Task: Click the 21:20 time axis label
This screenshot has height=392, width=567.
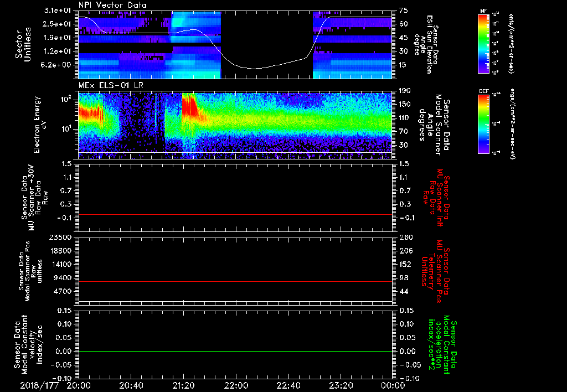Action: pos(184,385)
